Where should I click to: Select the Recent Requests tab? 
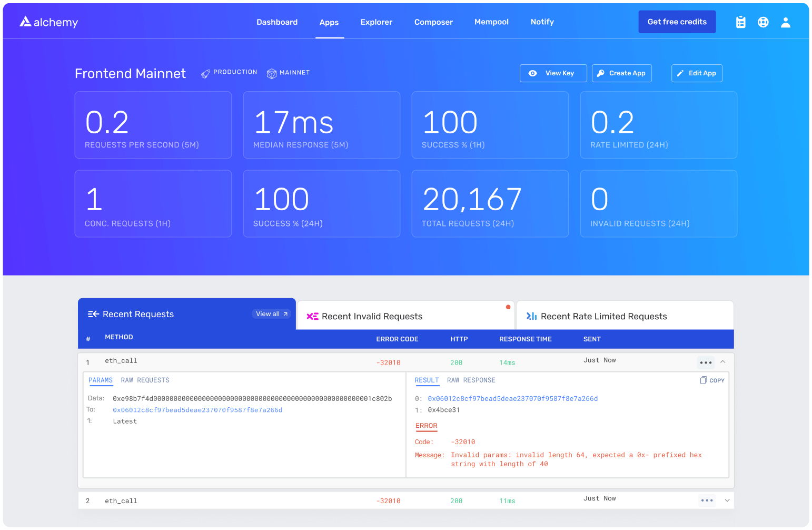click(x=187, y=314)
